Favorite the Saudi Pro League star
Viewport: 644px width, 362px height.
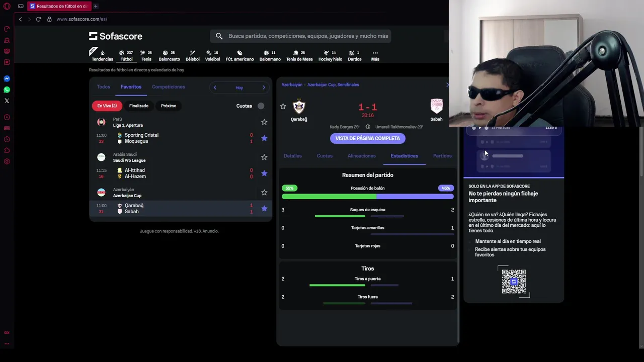pyautogui.click(x=264, y=157)
